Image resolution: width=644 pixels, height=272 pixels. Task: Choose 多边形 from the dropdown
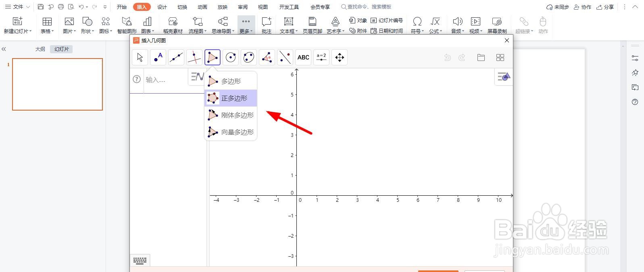pyautogui.click(x=231, y=81)
